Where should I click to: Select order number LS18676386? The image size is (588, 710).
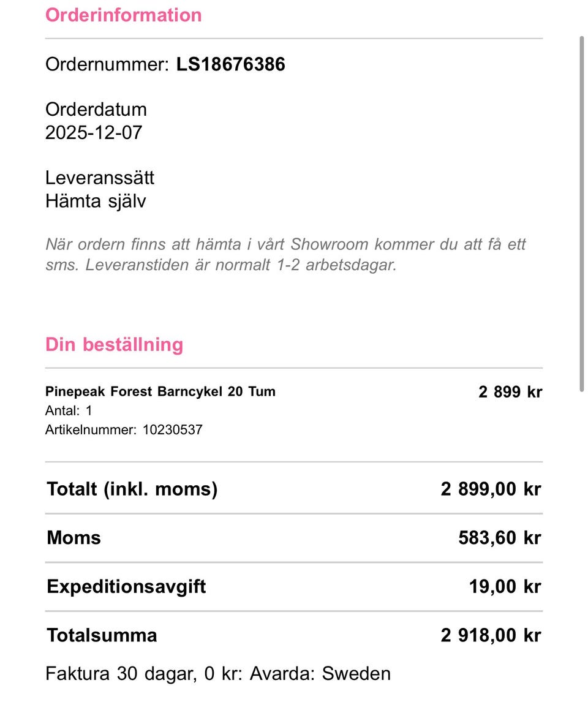pyautogui.click(x=230, y=64)
